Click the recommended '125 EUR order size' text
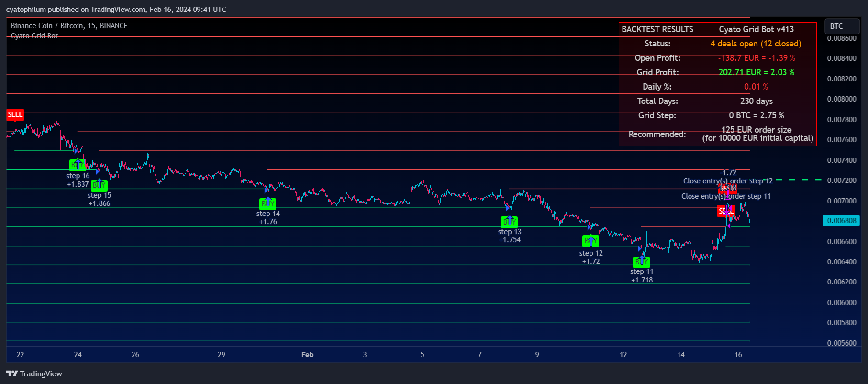The image size is (868, 384). coord(757,130)
